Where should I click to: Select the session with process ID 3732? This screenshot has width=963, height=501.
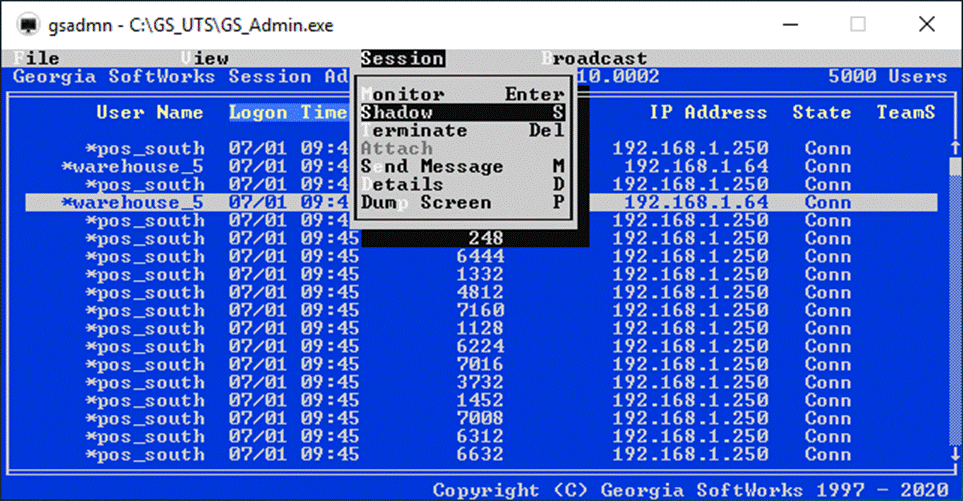pyautogui.click(x=481, y=383)
